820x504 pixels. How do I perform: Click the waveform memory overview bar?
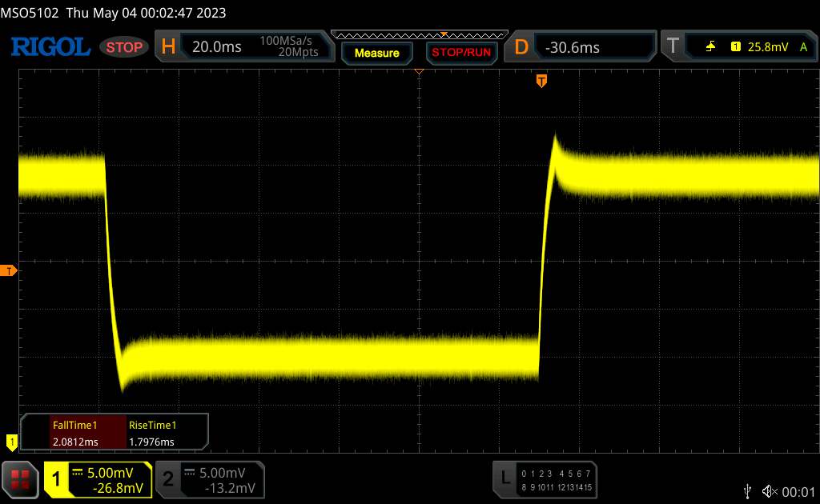pos(419,34)
